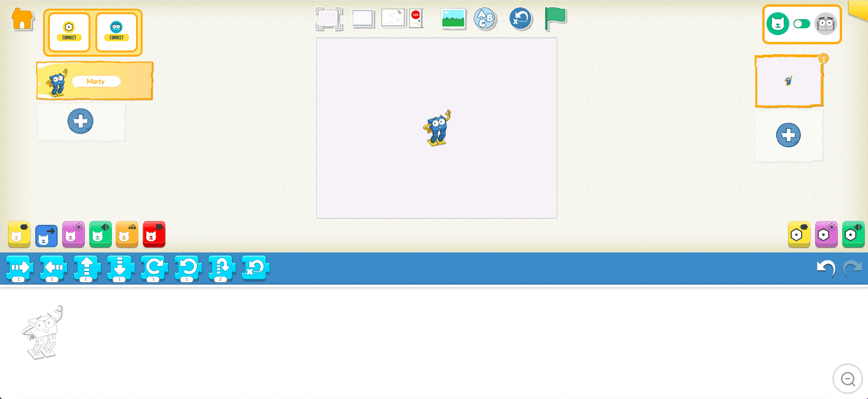This screenshot has width=868, height=399.
Task: Select the yellow trigger blocks category
Action: point(19,235)
